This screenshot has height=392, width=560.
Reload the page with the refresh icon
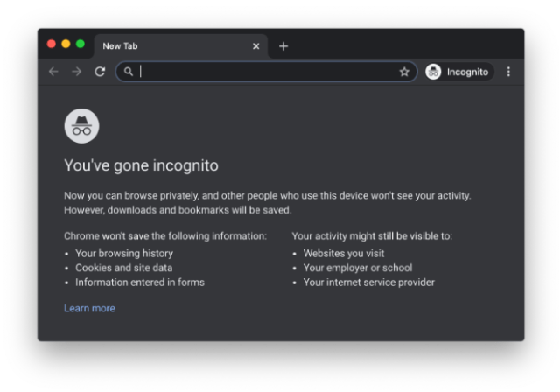pyautogui.click(x=100, y=72)
